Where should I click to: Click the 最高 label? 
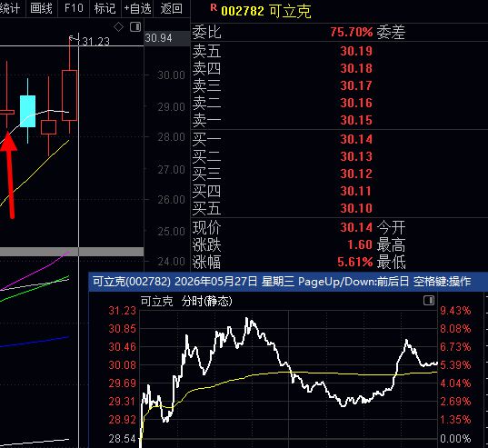[391, 244]
